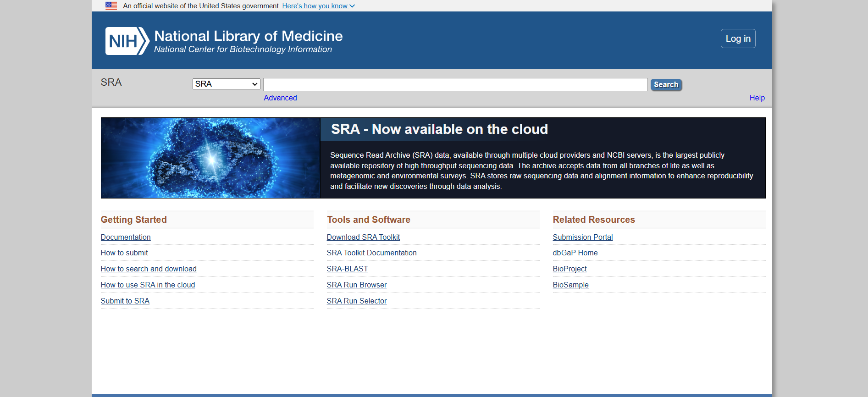
Task: Click the SRA cloud banner image
Action: coord(210,158)
